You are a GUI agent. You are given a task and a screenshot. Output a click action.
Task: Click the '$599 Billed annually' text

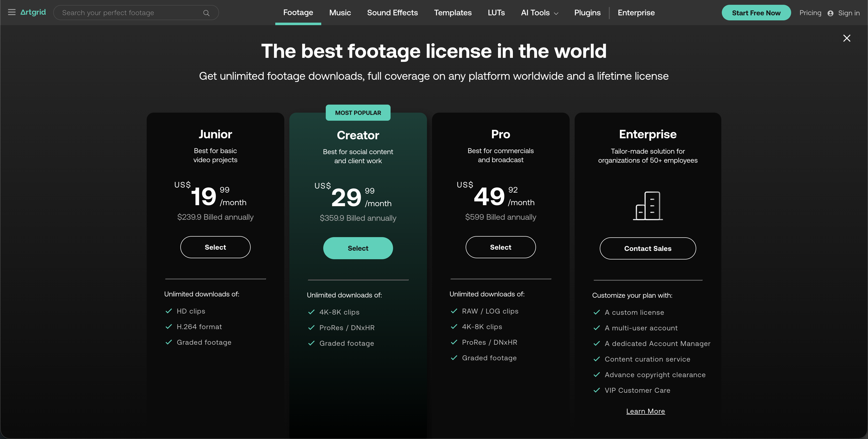tap(500, 217)
